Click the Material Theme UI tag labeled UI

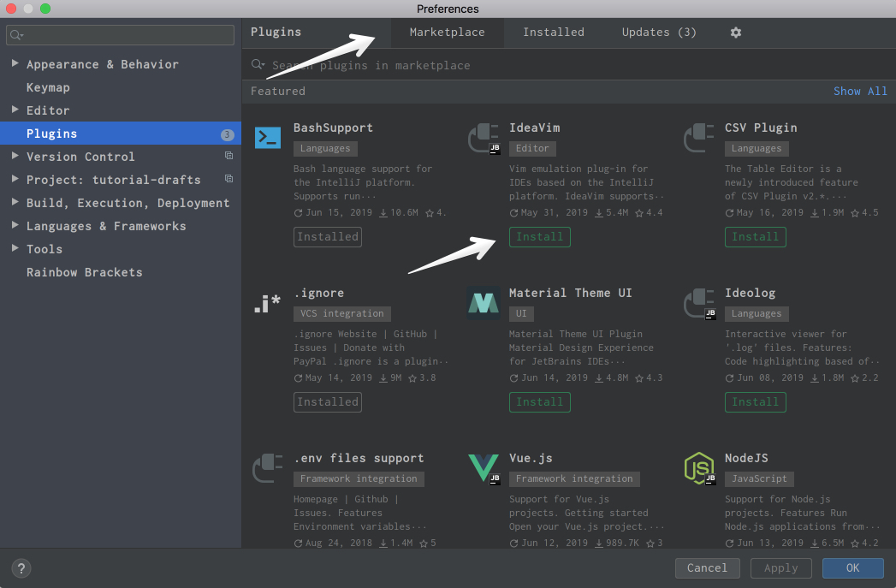coord(521,314)
